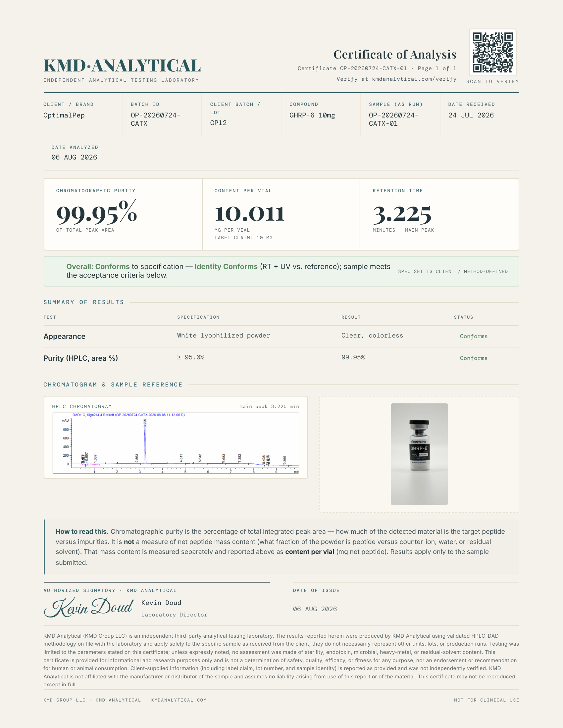Open the kmdanalytical.com/verify link

[414, 79]
